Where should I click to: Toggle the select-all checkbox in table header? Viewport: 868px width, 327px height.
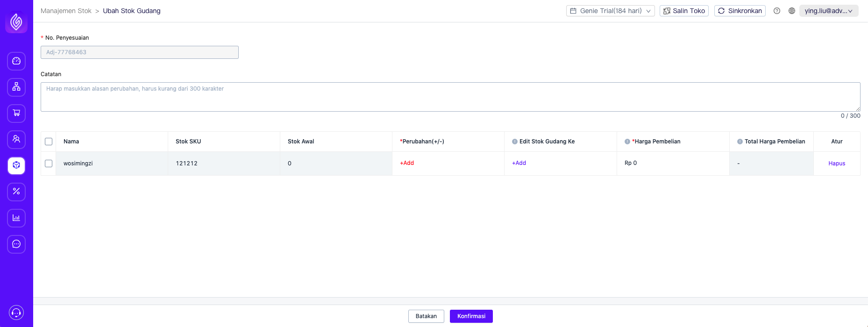click(49, 142)
